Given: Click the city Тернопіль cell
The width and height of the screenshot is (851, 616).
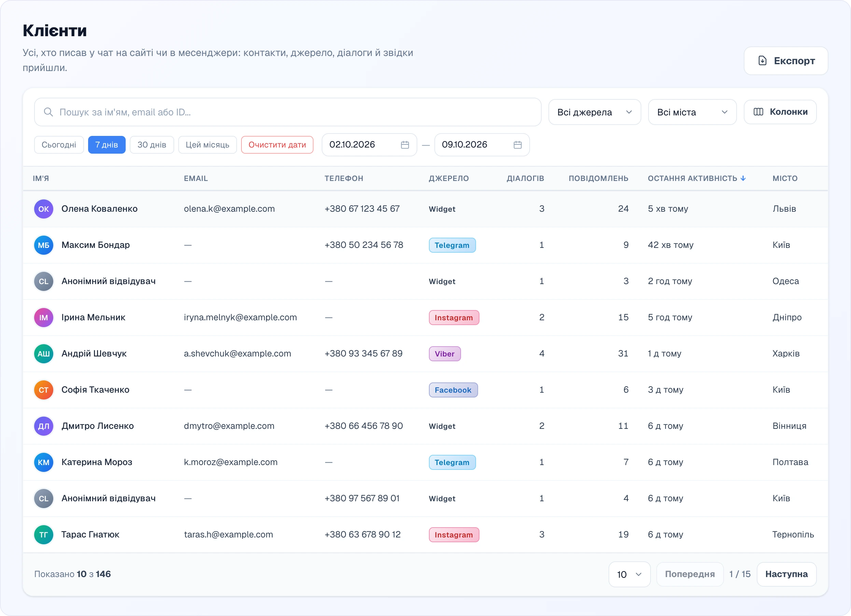Looking at the screenshot, I should [793, 535].
